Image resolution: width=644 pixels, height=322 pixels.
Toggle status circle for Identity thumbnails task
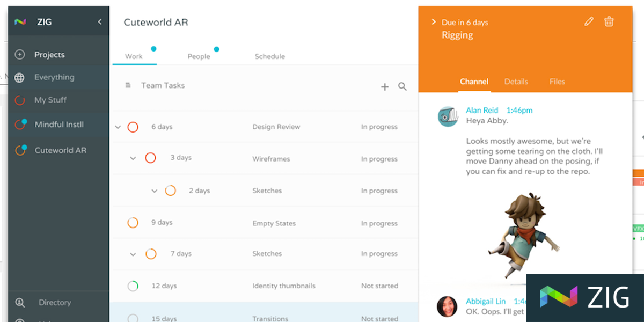click(133, 286)
